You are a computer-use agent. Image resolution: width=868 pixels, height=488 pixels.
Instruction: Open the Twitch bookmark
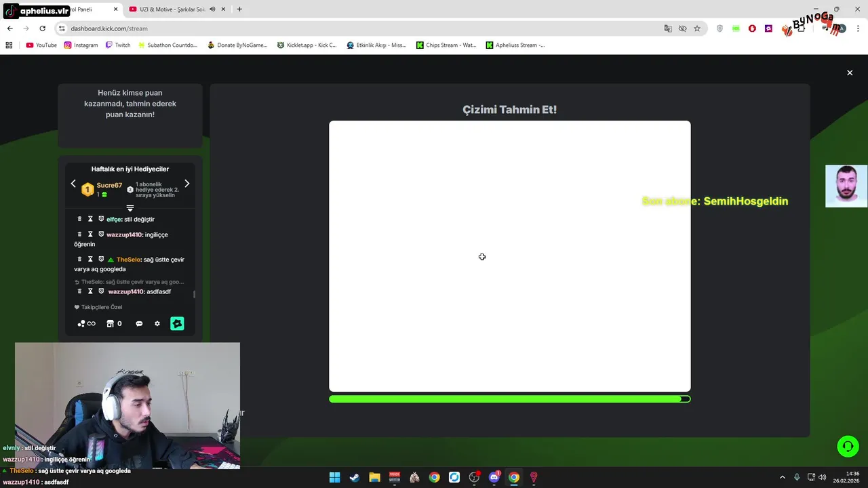pyautogui.click(x=118, y=45)
